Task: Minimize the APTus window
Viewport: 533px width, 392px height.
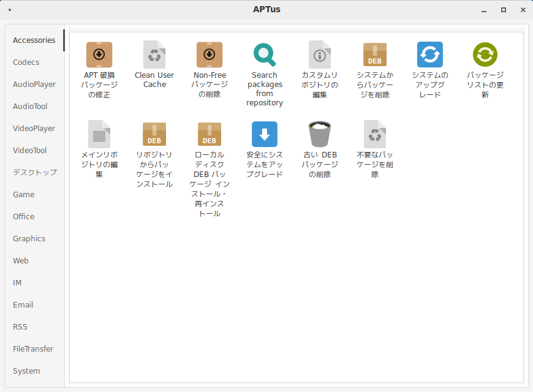Action: (484, 10)
